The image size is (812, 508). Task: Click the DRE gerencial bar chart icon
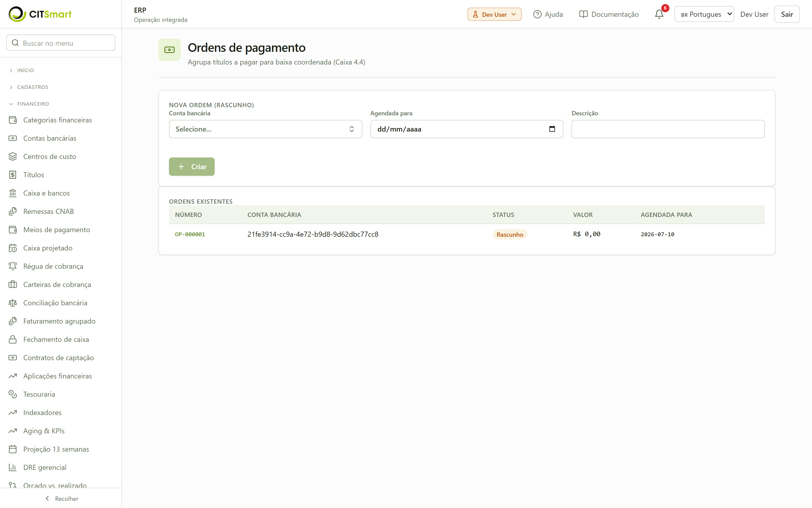click(13, 467)
